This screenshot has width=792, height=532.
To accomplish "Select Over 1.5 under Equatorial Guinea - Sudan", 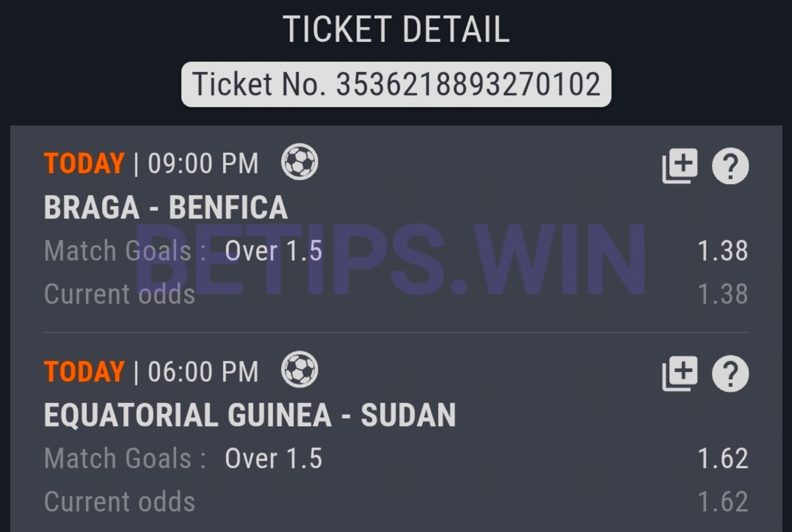I will [x=273, y=458].
